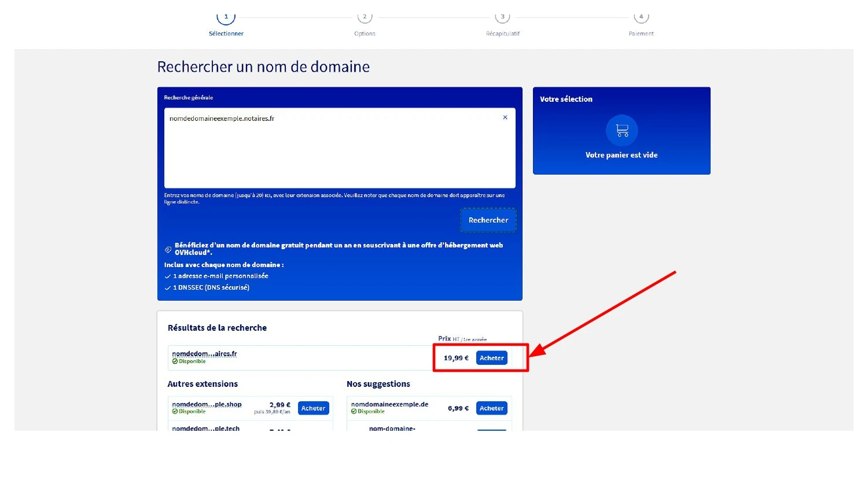
Task: Click Acheter for the nomdomaineexemple.de suggestion
Action: coord(491,408)
